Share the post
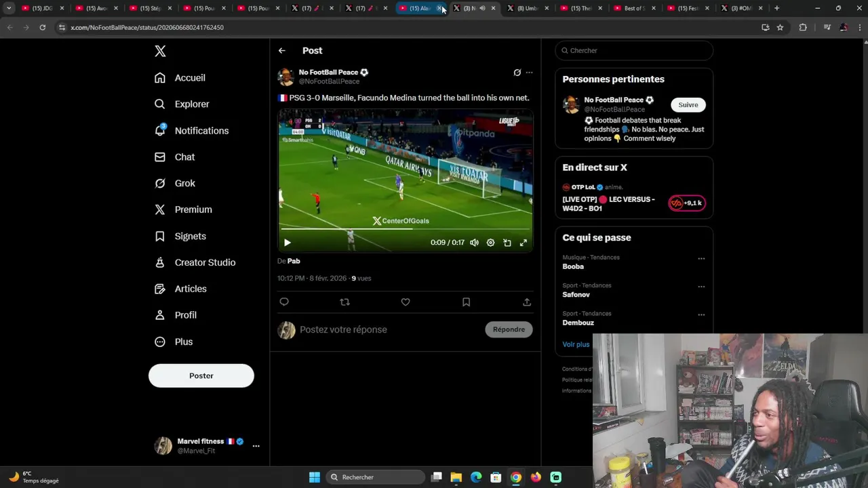The image size is (868, 488). pos(527,302)
